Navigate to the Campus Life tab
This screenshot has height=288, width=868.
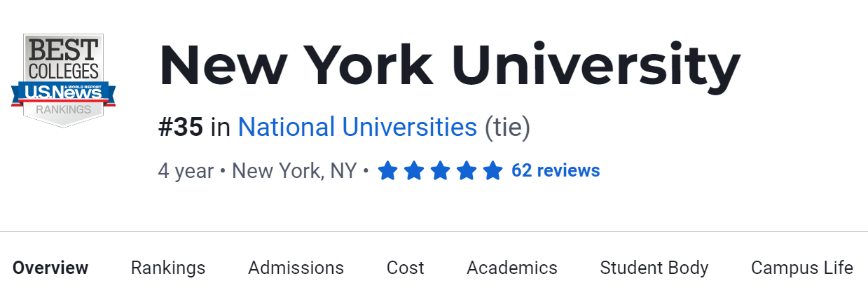coord(801,268)
